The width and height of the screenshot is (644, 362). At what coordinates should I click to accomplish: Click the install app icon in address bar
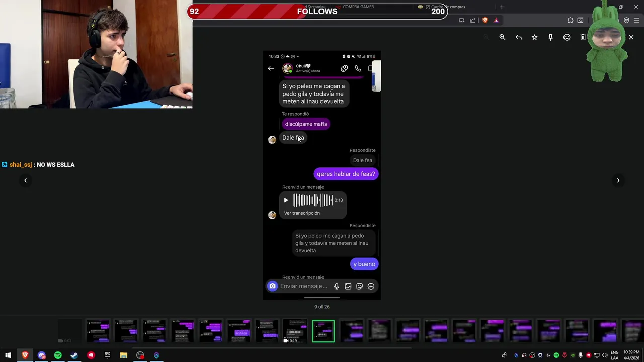(x=461, y=20)
